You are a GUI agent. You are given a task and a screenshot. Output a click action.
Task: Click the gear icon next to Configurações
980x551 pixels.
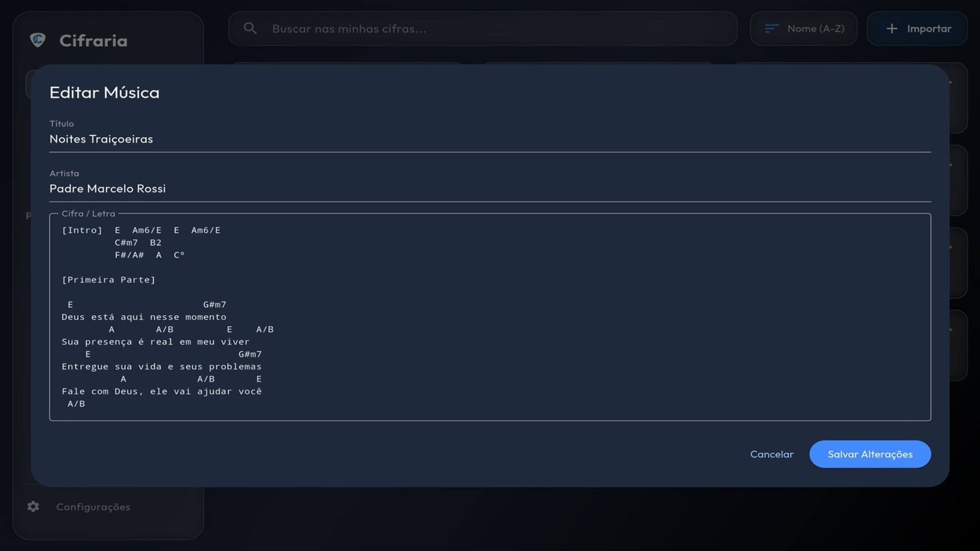33,506
